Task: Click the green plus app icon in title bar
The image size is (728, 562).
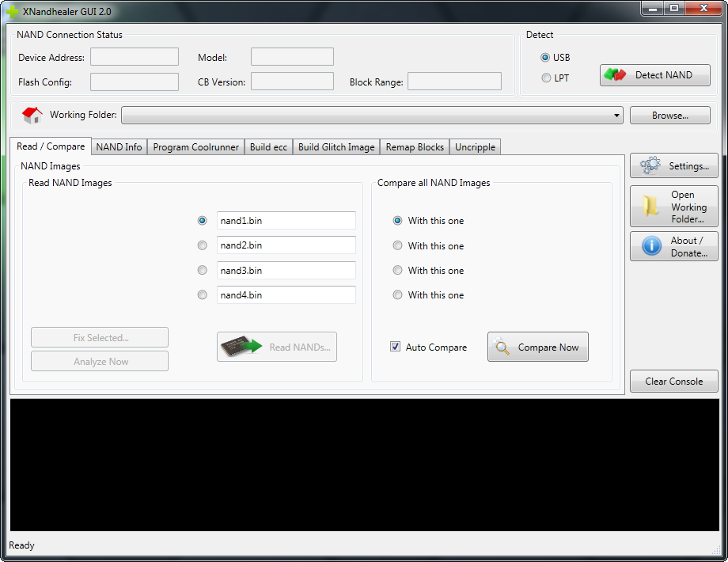Action: pyautogui.click(x=13, y=13)
